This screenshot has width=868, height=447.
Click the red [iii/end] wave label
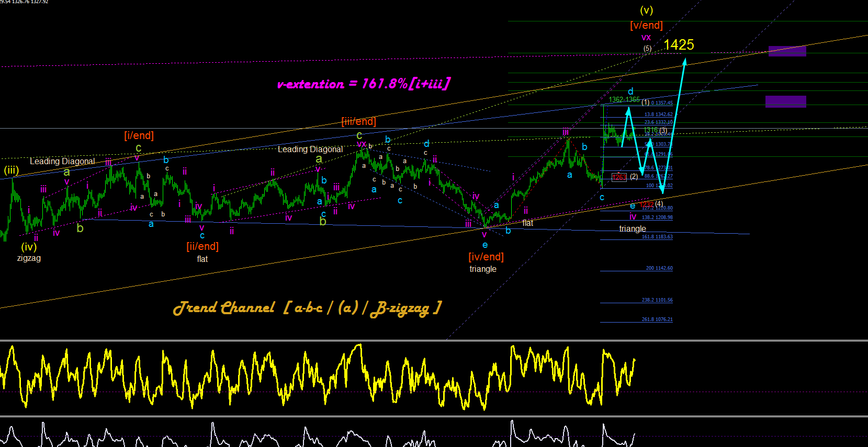point(358,121)
